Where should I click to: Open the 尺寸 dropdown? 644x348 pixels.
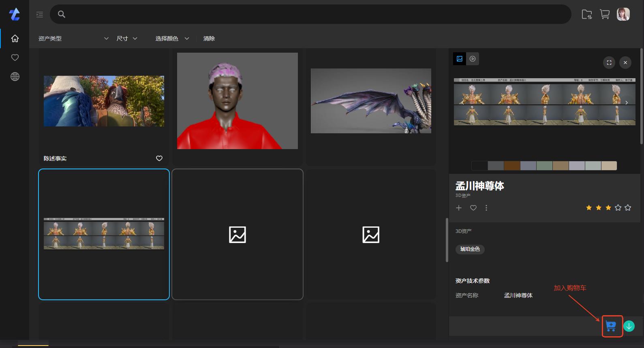tap(126, 38)
